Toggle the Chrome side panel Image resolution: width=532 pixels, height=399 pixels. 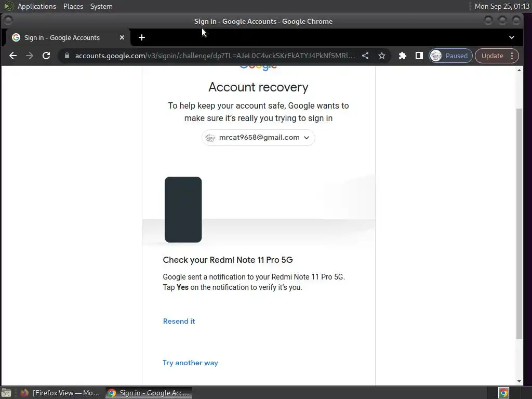(x=419, y=56)
